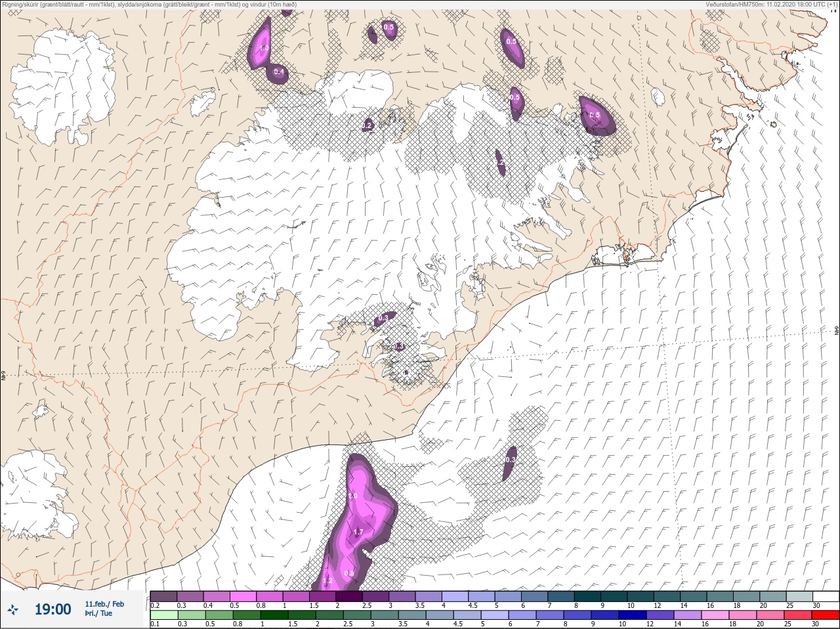Viewport: 840px width, 629px height.
Task: Click the Veðurstofan star logo icon
Action: coord(12,610)
